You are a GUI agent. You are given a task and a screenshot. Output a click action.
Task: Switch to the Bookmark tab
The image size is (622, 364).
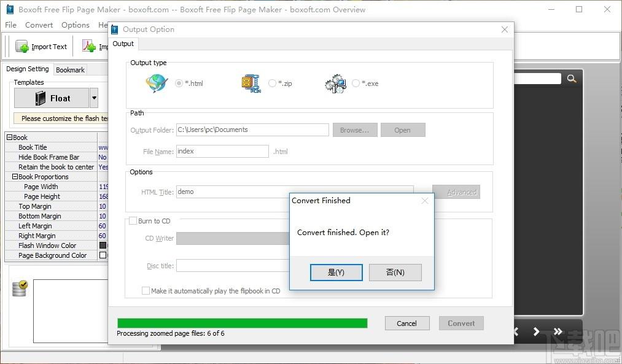tap(70, 70)
